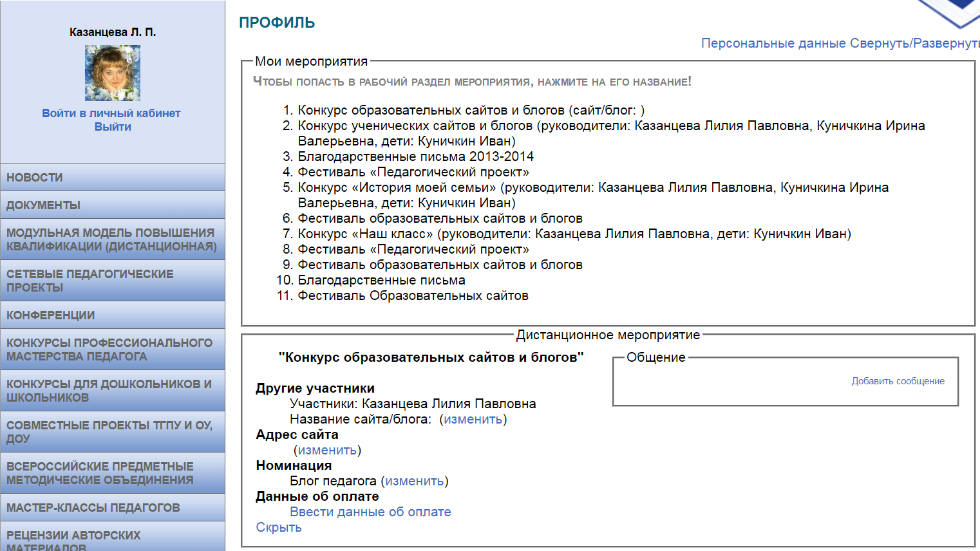The height and width of the screenshot is (551, 980).
Task: Open 'Модульная модель повышения квалификации' menu item
Action: [x=113, y=239]
